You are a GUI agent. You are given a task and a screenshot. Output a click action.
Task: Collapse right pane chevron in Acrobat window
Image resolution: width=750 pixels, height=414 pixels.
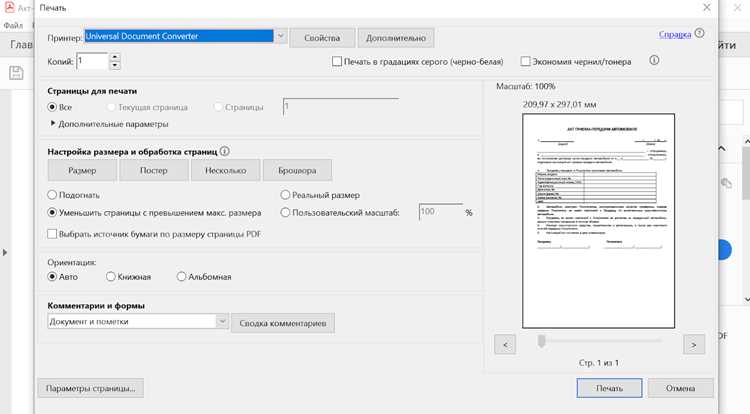point(722,148)
